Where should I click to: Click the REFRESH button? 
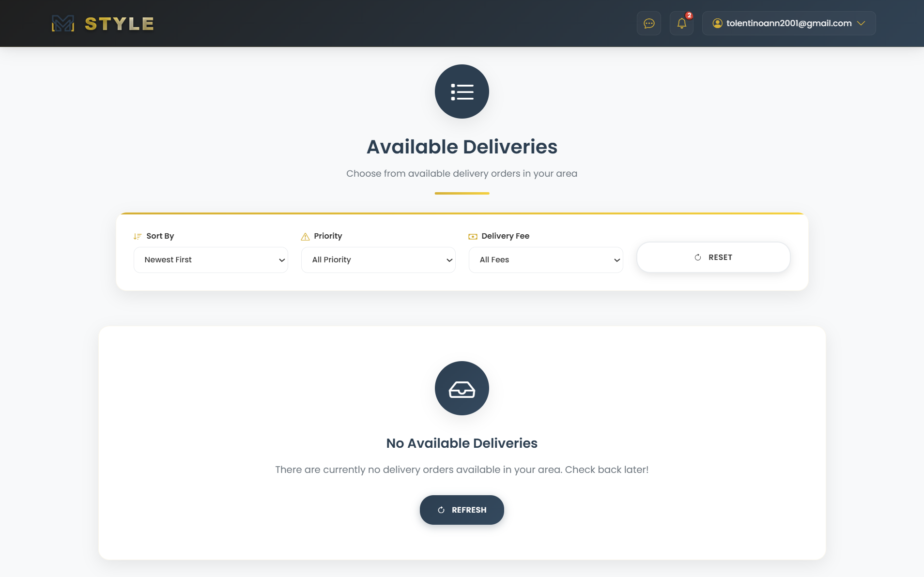coord(462,510)
